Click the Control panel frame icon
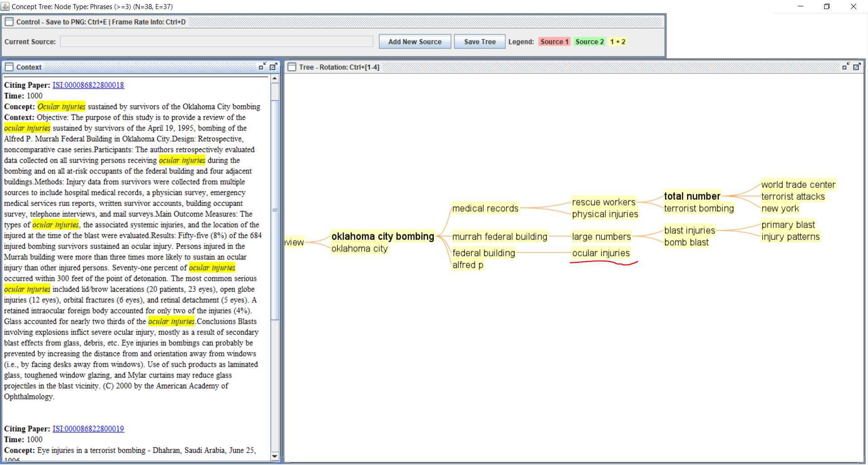The height and width of the screenshot is (465, 868). [x=9, y=22]
